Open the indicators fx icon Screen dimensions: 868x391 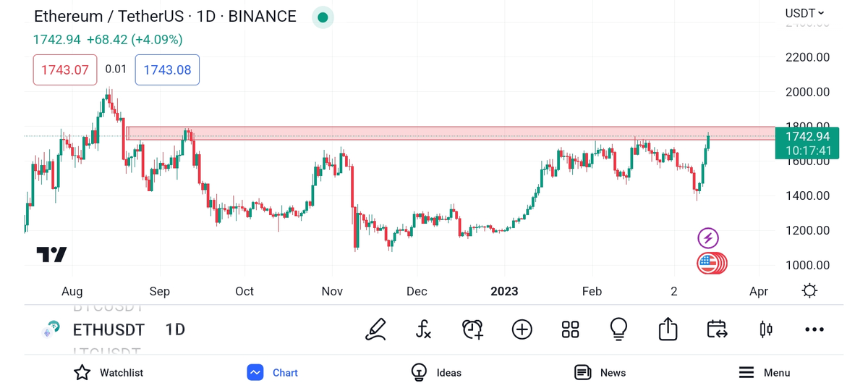click(x=424, y=329)
